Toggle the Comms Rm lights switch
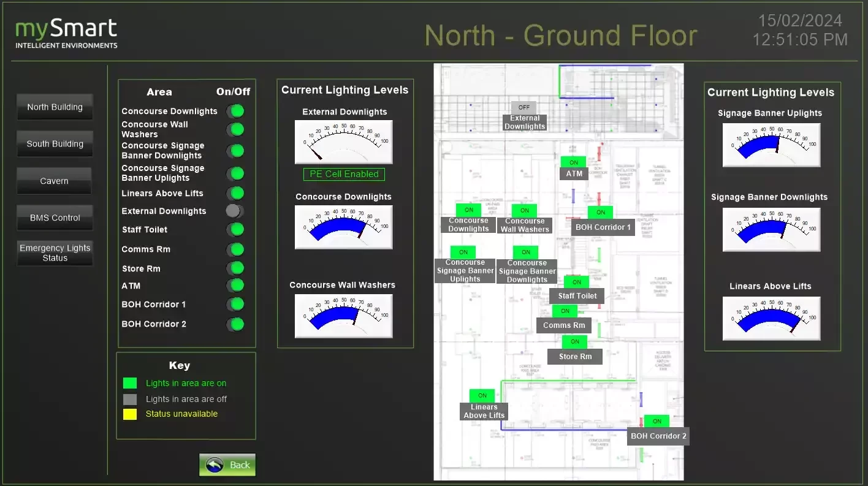The width and height of the screenshot is (868, 486). [235, 249]
